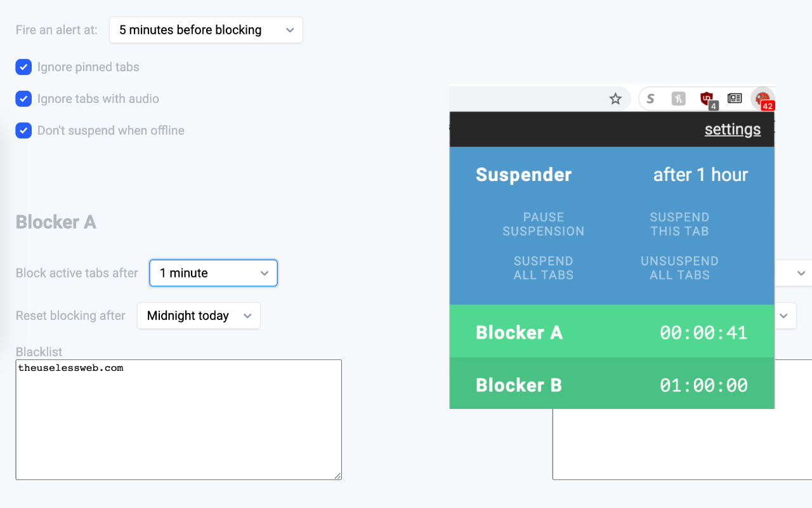Expand the Block active tabs after dropdown
This screenshot has width=812, height=508.
[213, 273]
